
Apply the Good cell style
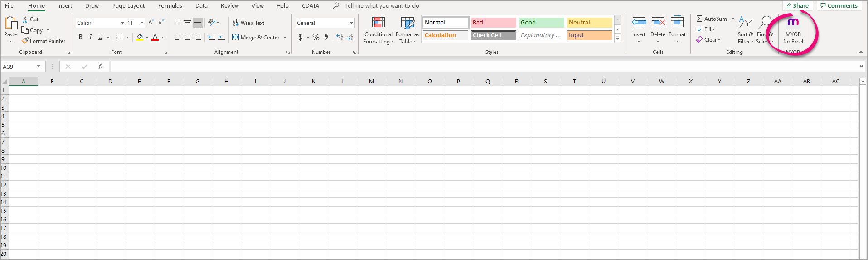[541, 23]
